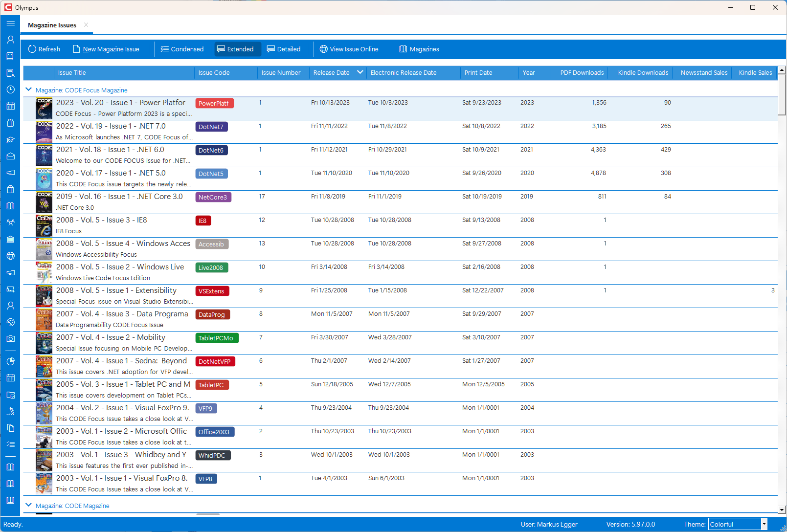Click the User: Markus Egger status text
The image size is (787, 532).
[549, 524]
